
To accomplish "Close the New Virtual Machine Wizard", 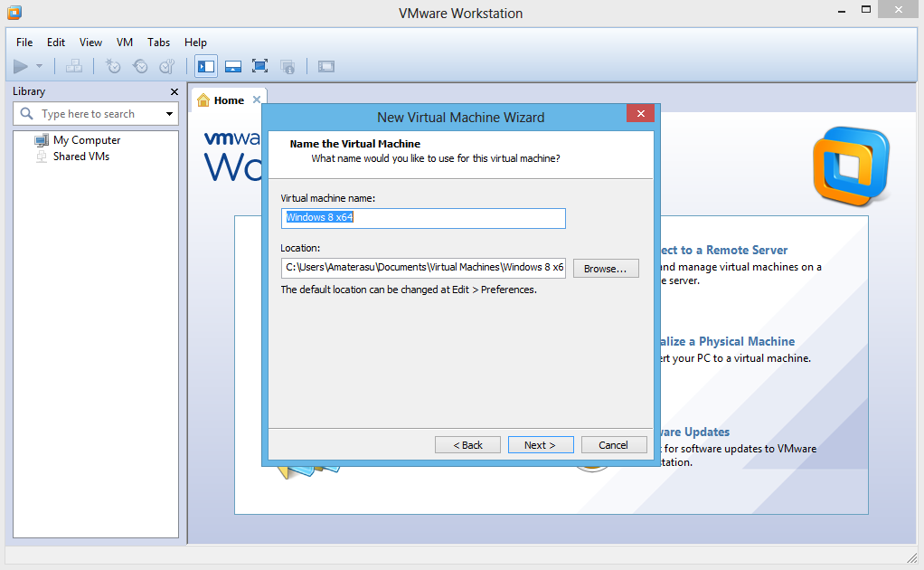I will coord(640,113).
